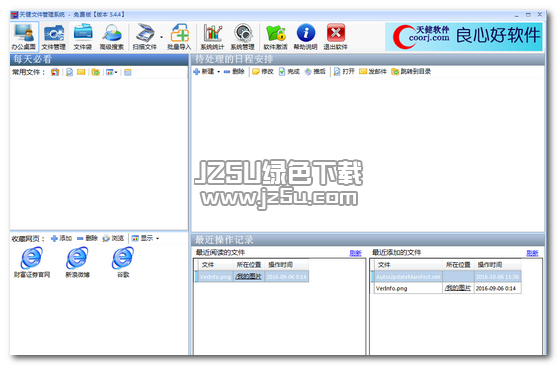Select VerInfo.png row in 最近阅读的文件
This screenshot has width=558, height=366.
point(252,277)
